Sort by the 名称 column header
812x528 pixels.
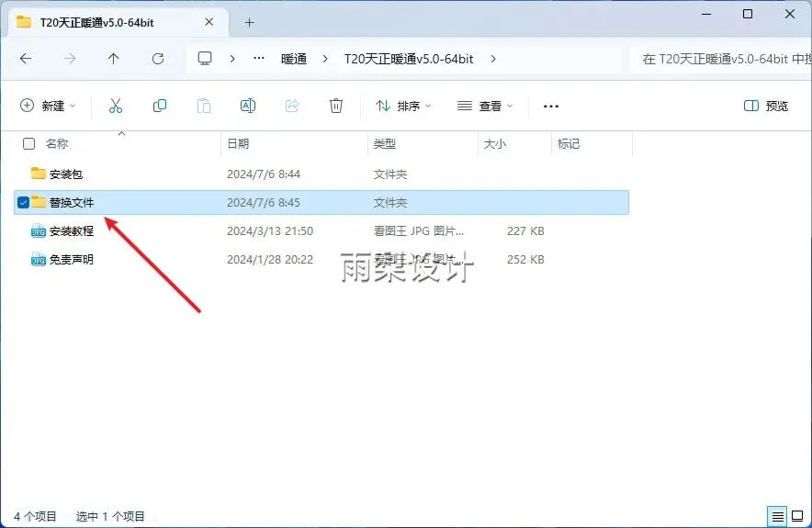57,143
